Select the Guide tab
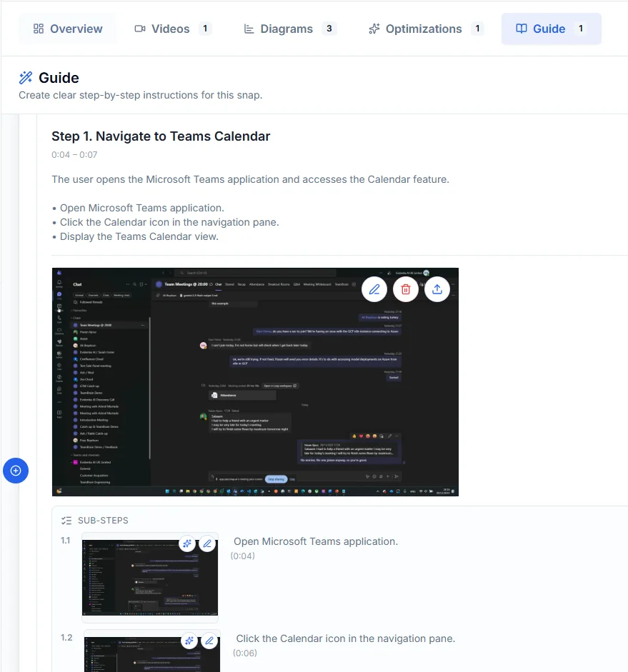 (x=551, y=29)
